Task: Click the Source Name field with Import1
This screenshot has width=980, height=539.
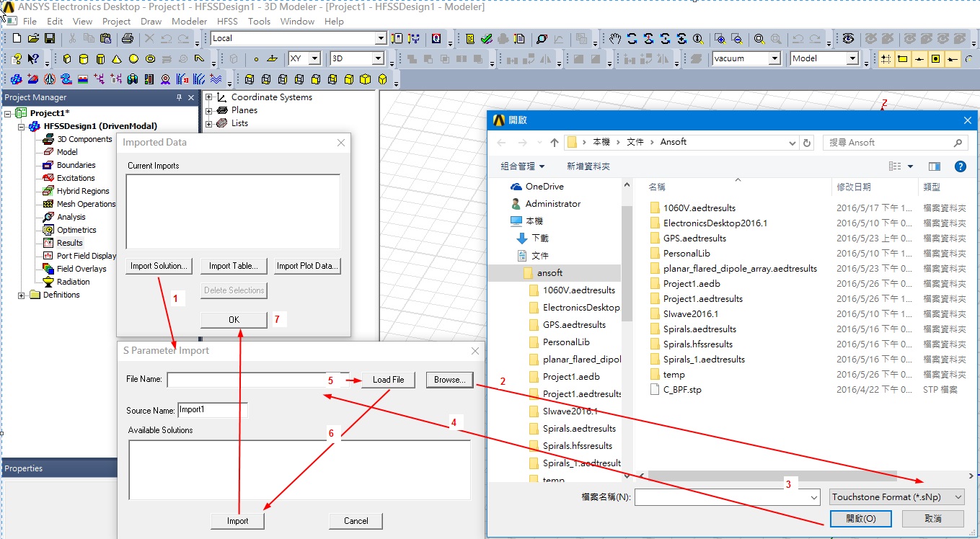Action: point(213,410)
